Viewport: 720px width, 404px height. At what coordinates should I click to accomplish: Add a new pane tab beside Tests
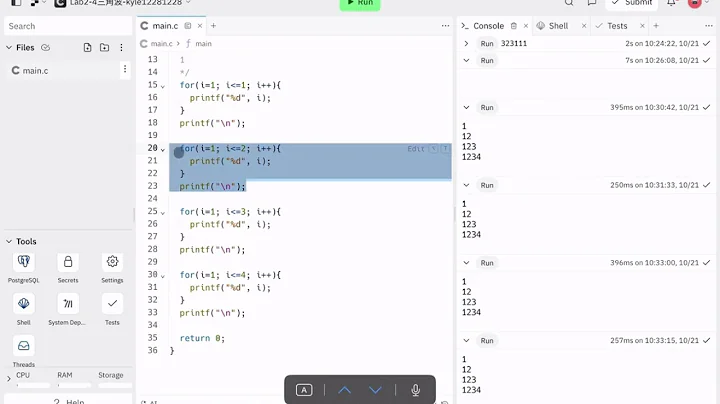(656, 26)
